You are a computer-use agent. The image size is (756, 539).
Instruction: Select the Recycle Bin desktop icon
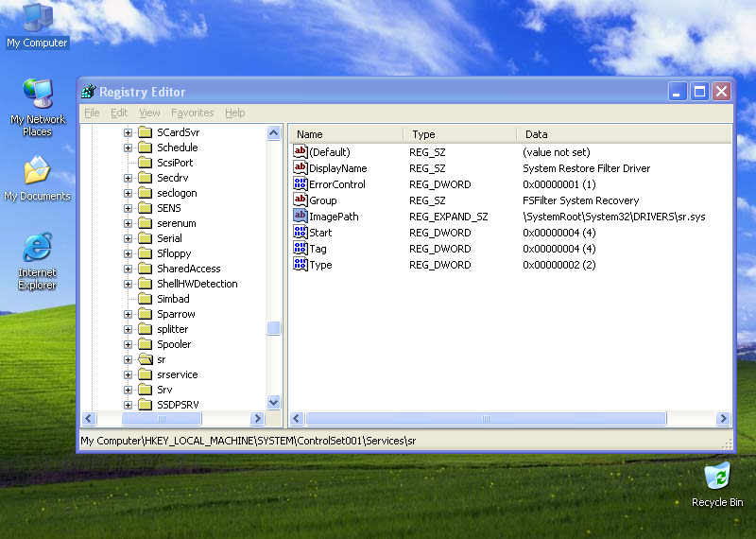(717, 484)
